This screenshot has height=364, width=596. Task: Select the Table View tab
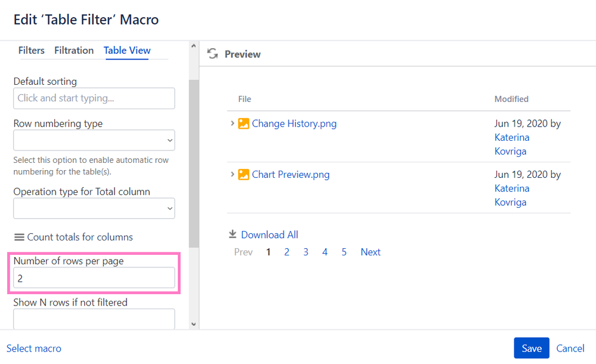click(127, 51)
